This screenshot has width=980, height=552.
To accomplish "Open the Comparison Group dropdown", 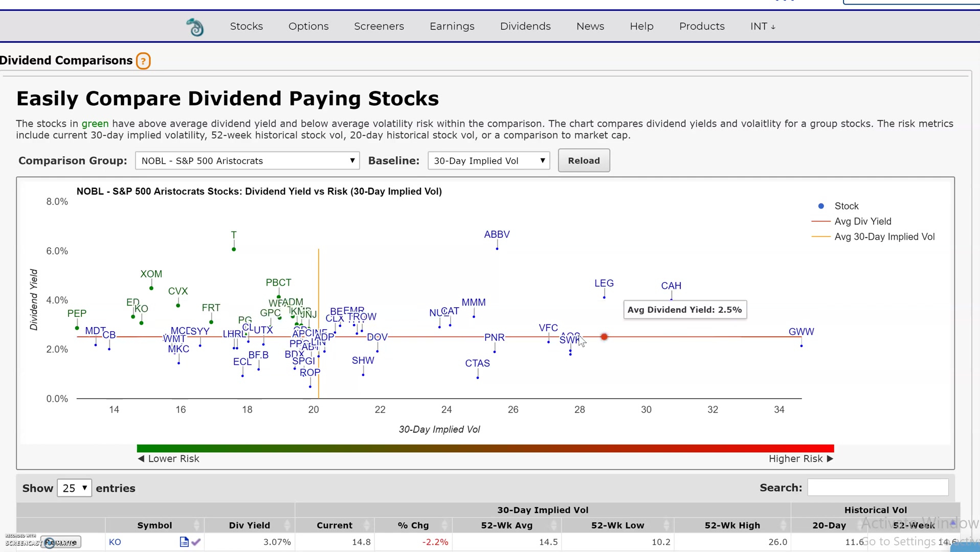I will coord(248,160).
